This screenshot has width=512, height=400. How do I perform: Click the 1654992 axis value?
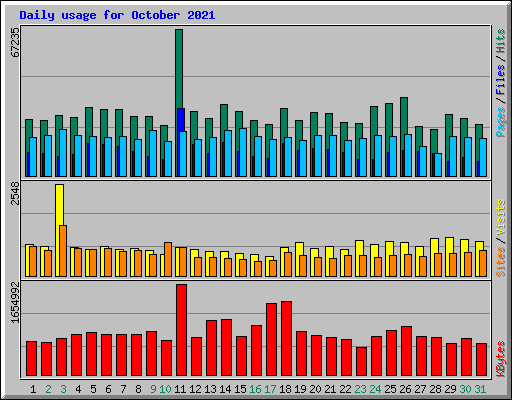[15, 302]
